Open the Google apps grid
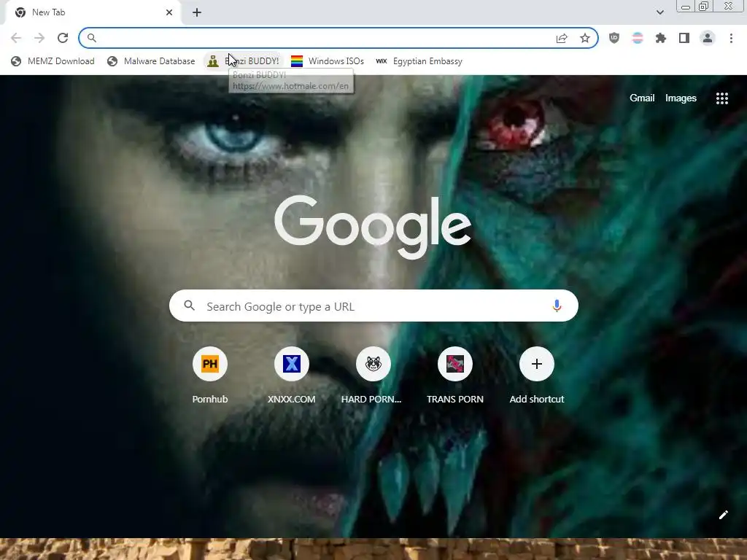This screenshot has height=560, width=747. (721, 98)
